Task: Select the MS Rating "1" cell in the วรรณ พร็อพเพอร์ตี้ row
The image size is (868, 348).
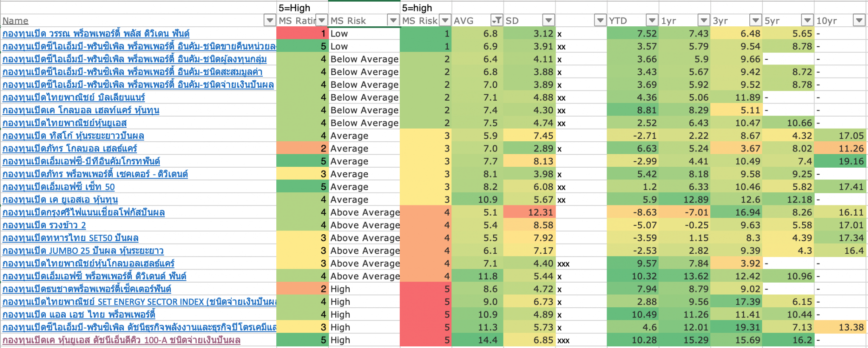Action: point(302,34)
